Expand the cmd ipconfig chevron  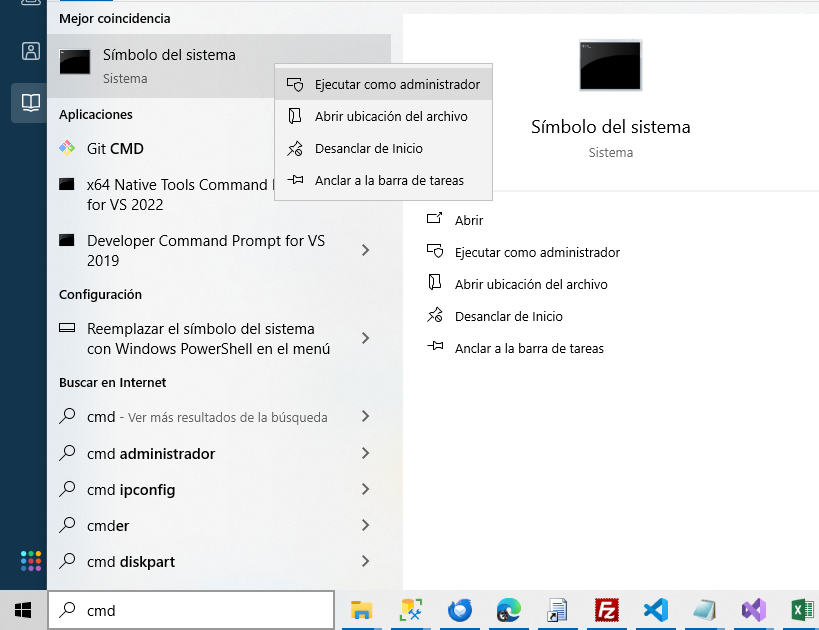(x=366, y=489)
